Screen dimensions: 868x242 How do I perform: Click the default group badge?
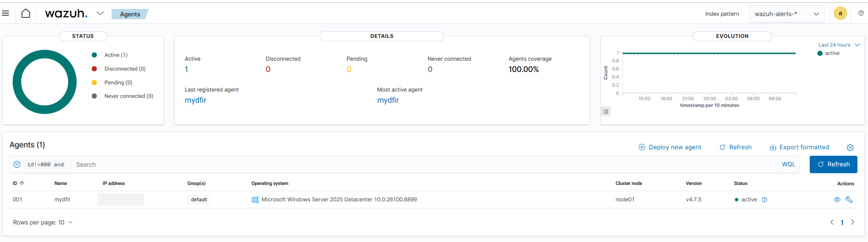(x=199, y=200)
